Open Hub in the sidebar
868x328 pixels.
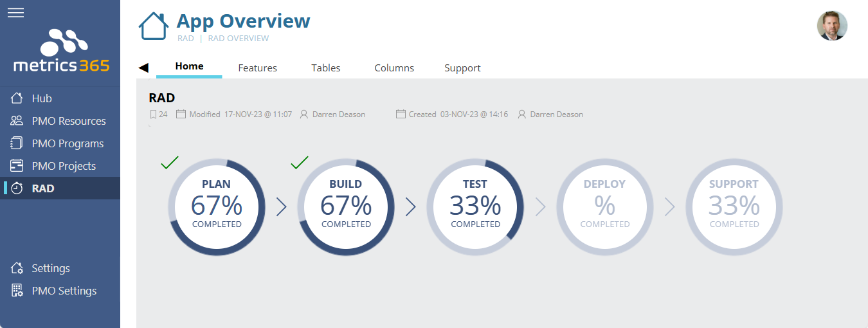point(60,98)
